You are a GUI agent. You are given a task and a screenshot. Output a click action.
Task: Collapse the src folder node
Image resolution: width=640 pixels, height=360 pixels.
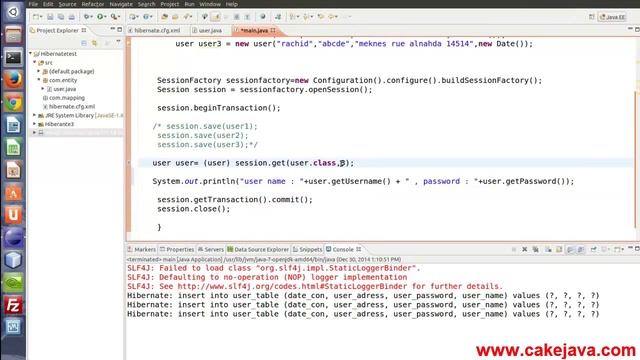35,62
